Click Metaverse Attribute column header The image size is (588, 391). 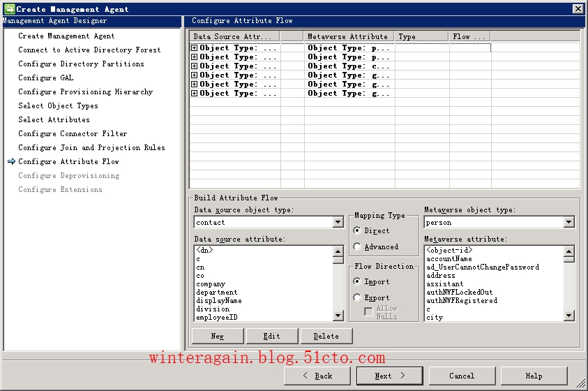(349, 36)
